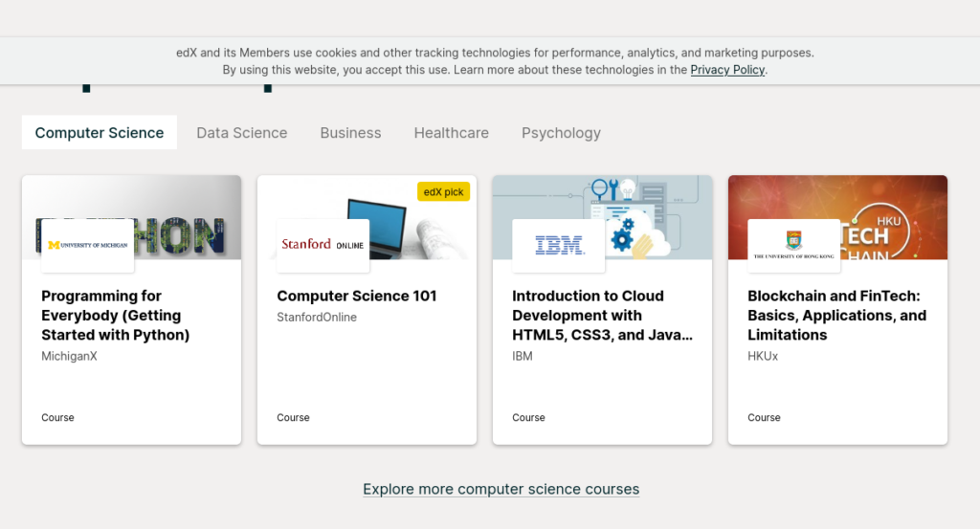The image size is (980, 529).
Task: Click the University of Hong Kong logo
Action: coord(793,246)
